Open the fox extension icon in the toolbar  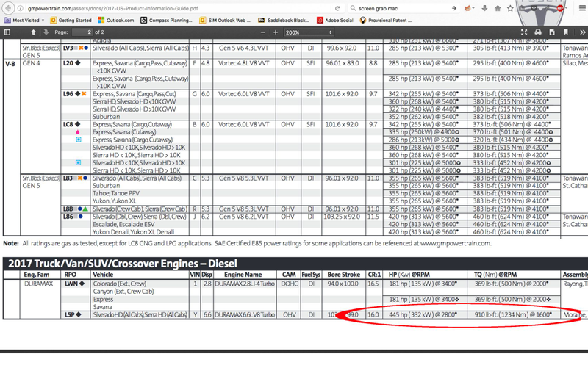click(x=467, y=8)
